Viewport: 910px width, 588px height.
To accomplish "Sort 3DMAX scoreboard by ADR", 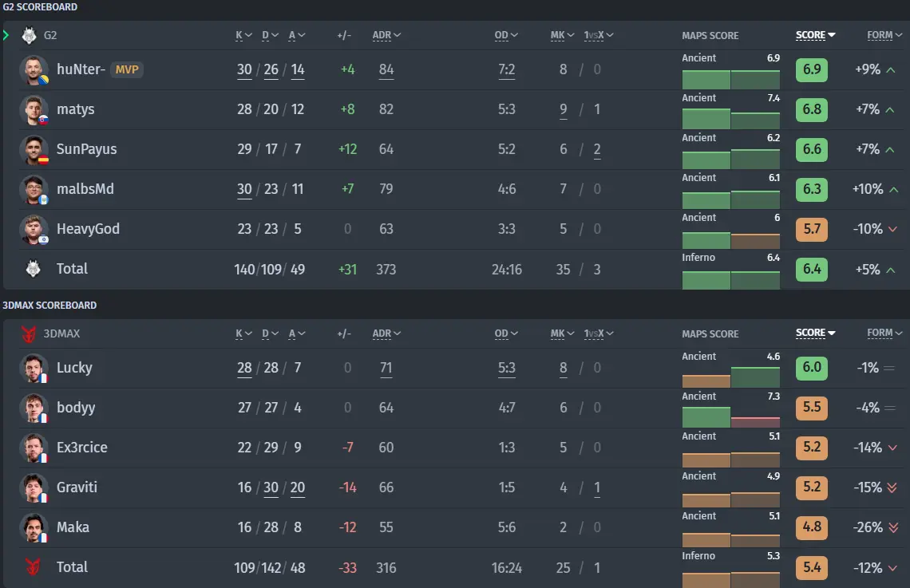I will 386,333.
